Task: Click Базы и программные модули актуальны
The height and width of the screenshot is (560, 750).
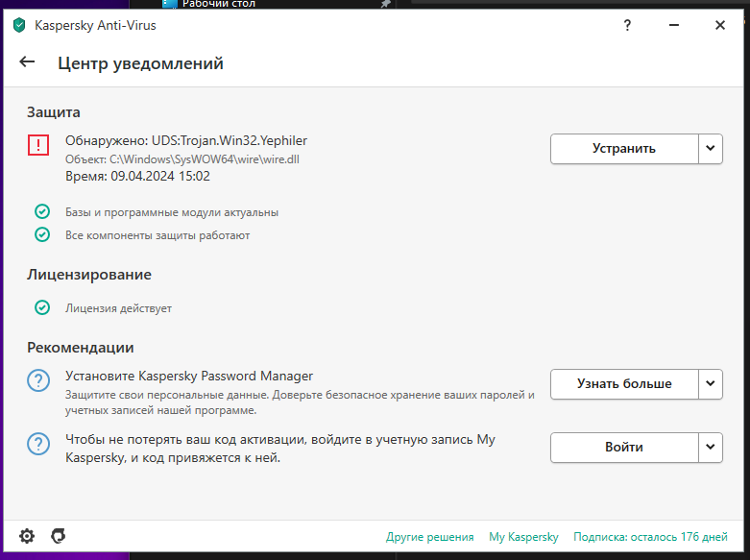Action: (172, 212)
